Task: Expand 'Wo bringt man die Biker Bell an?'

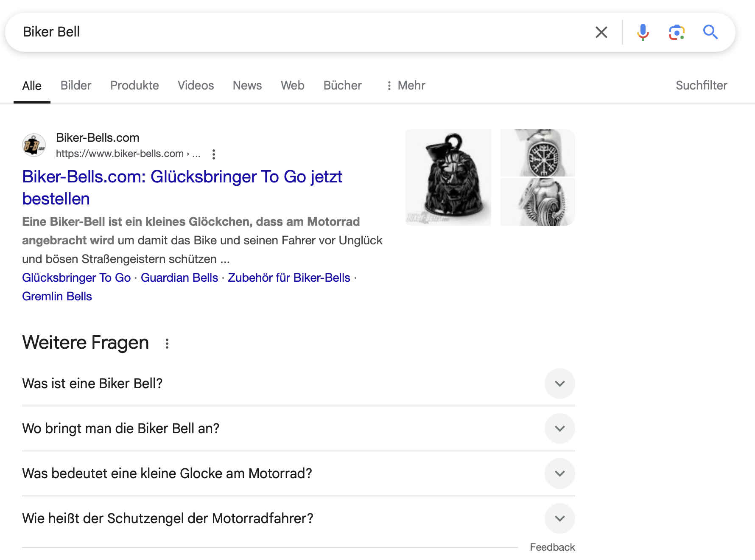Action: (559, 428)
